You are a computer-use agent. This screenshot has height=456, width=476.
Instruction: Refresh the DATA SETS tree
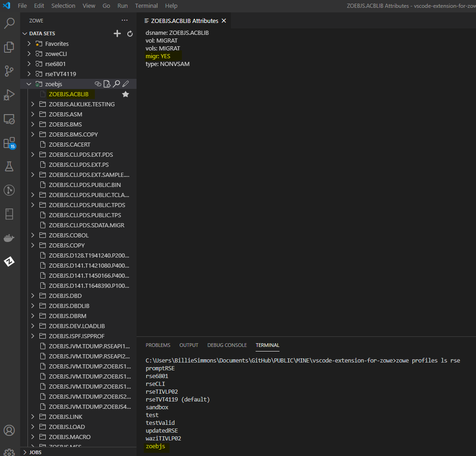[130, 33]
